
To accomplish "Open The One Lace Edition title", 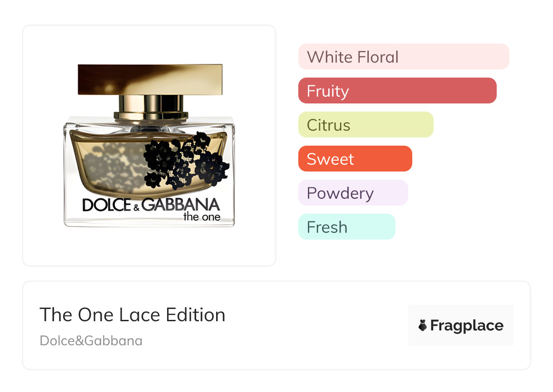I will pyautogui.click(x=133, y=315).
